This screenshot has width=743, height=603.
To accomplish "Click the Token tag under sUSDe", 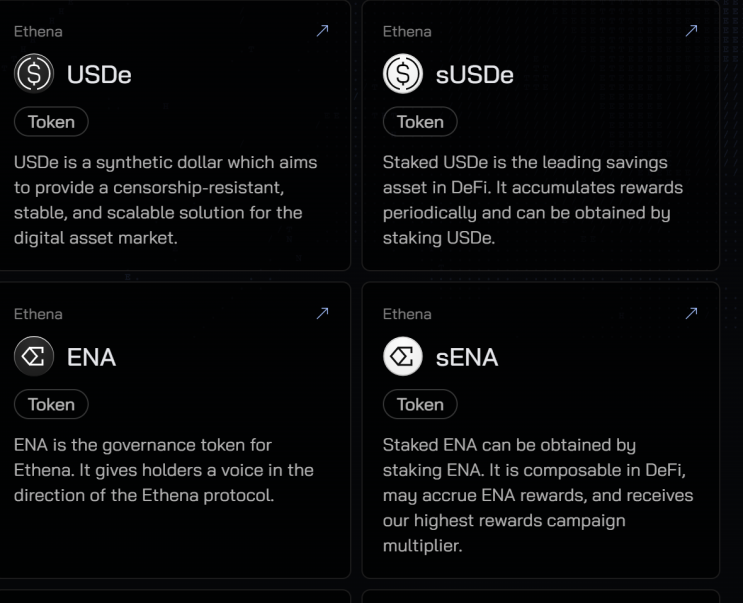I will coord(420,122).
